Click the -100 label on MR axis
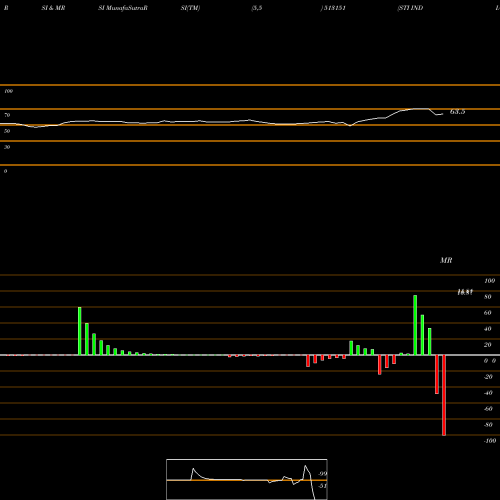Image resolution: width=500 pixels, height=500 pixels. click(490, 441)
